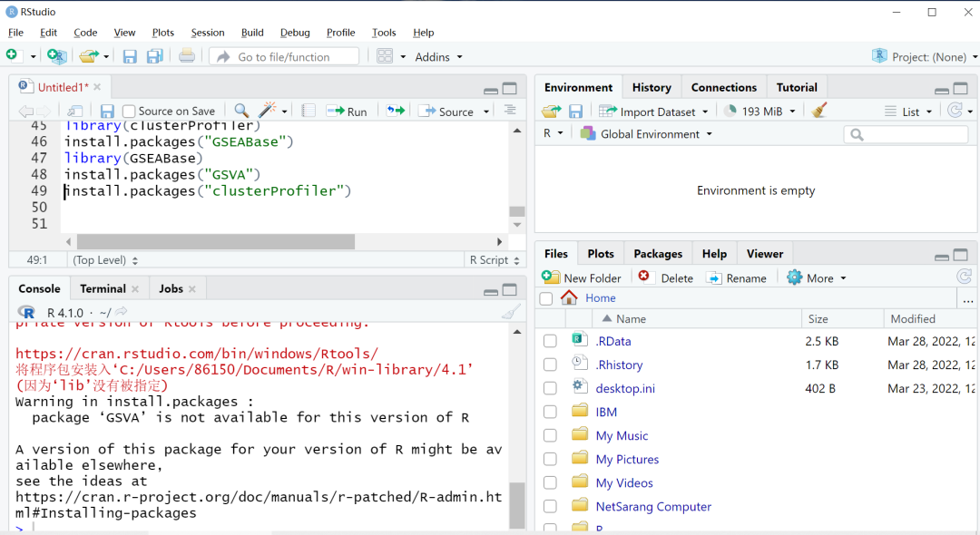Switch environment view via List dropdown

tap(908, 112)
